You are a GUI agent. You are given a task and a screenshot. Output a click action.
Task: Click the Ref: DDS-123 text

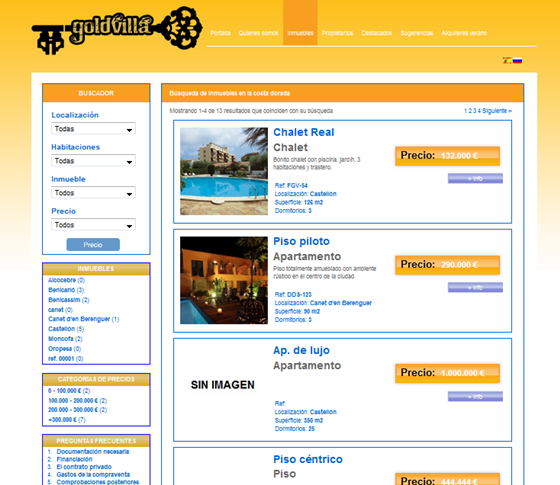coord(293,295)
